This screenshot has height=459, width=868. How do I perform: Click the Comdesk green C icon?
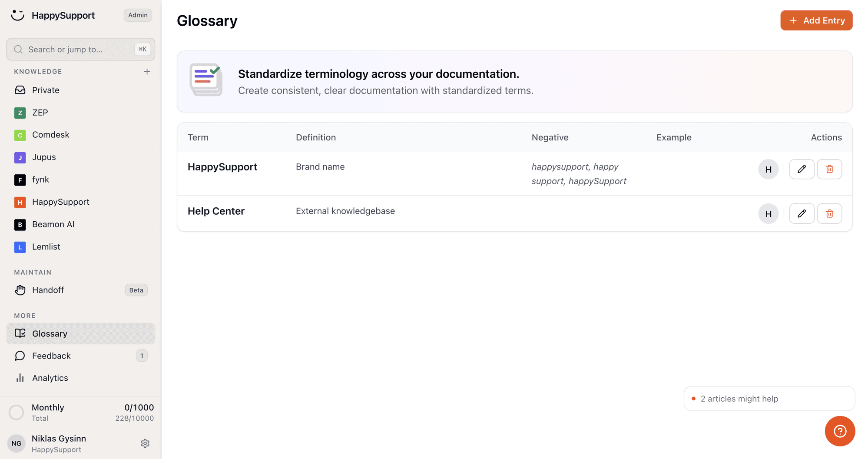[20, 135]
